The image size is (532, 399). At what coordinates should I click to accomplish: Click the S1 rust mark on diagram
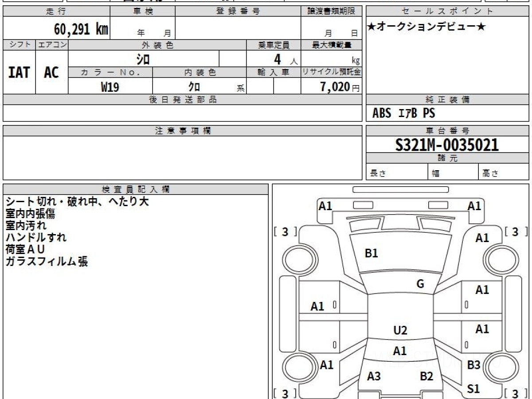point(473,389)
